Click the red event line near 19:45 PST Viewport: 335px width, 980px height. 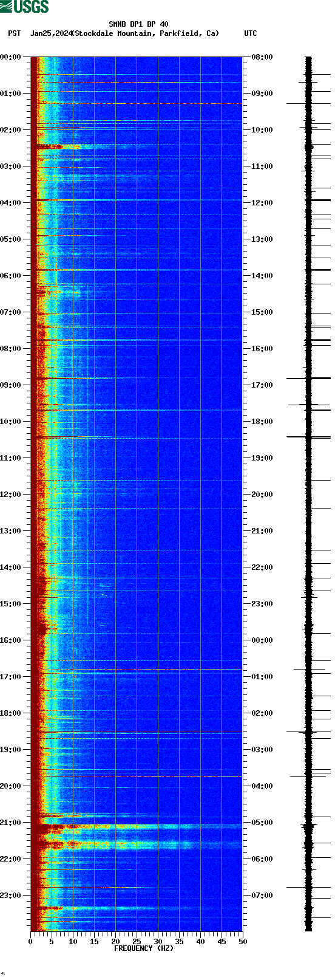point(137,776)
